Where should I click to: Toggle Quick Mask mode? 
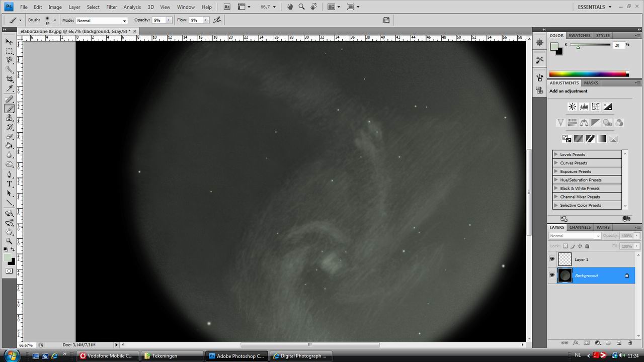pos(9,270)
